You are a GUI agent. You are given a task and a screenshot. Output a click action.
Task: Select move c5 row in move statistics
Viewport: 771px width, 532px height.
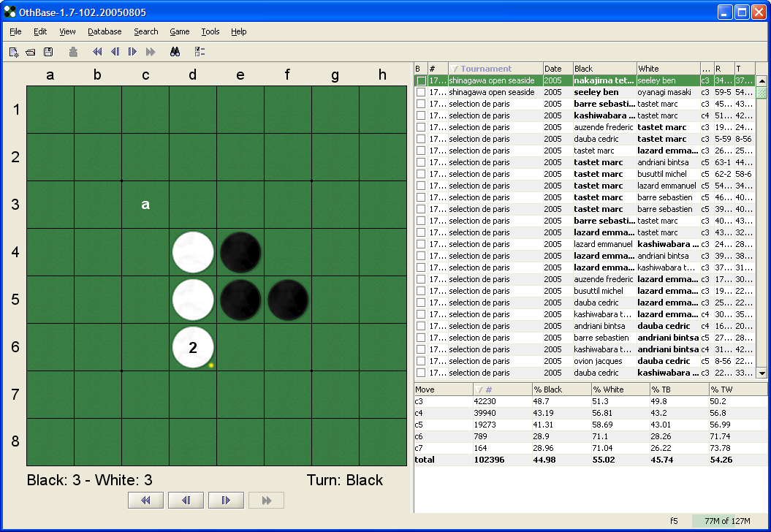590,425
